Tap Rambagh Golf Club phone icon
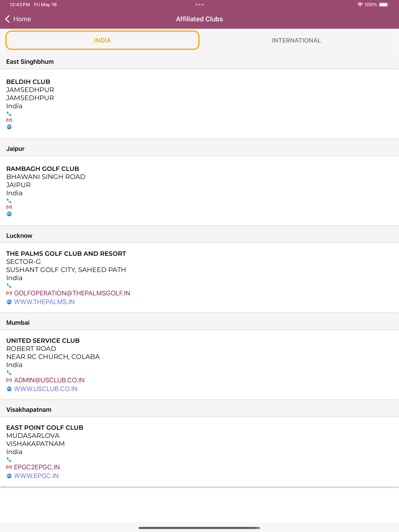This screenshot has height=532, width=399. point(9,201)
